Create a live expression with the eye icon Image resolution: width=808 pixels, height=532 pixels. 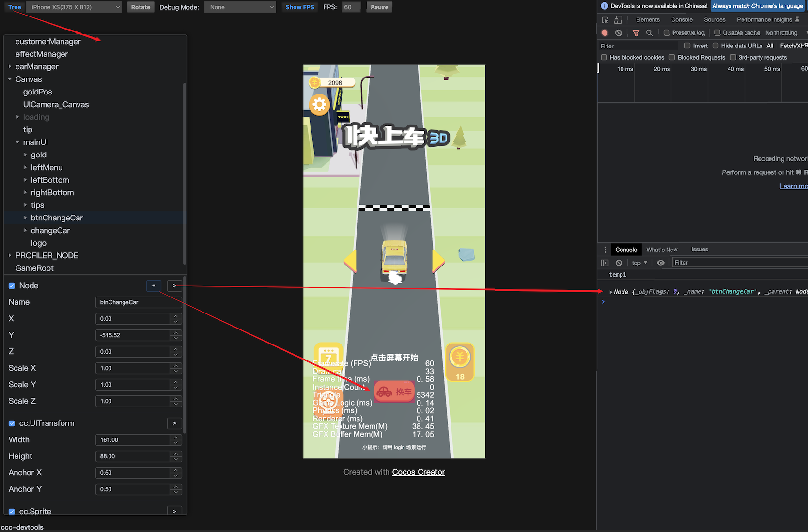click(x=660, y=262)
